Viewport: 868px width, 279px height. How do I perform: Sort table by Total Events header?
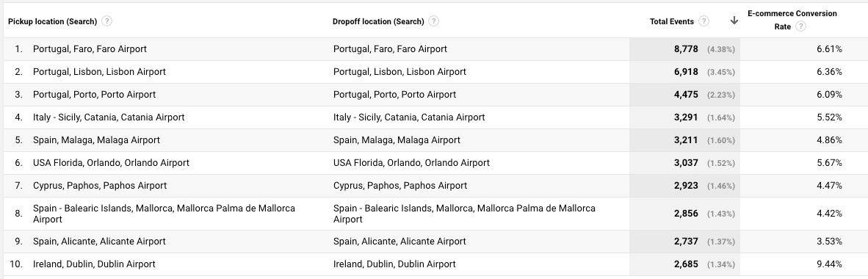click(x=671, y=21)
